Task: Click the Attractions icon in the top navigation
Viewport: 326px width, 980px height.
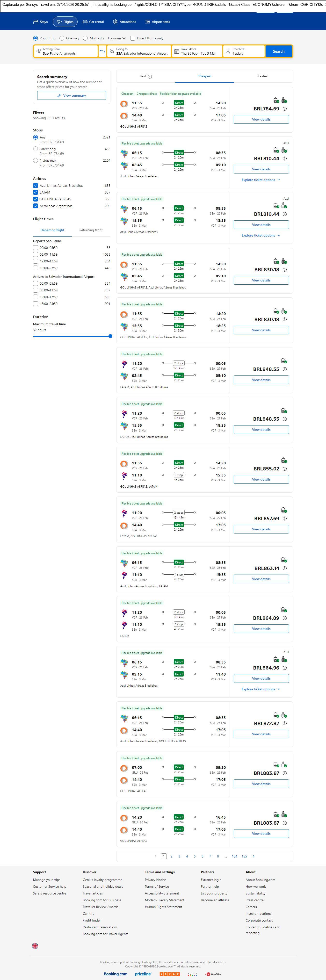Action: pos(115,22)
